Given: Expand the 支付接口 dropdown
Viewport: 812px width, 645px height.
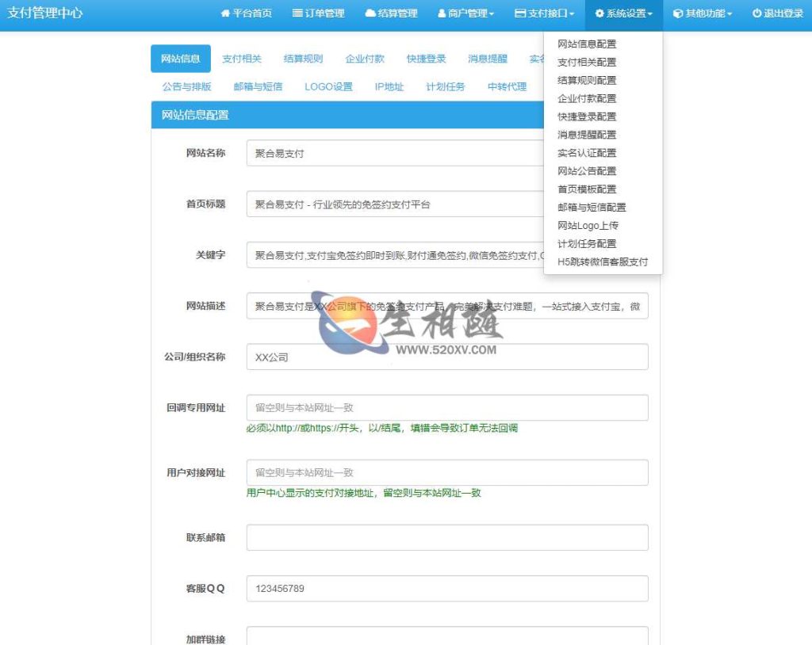Looking at the screenshot, I should 543,12.
